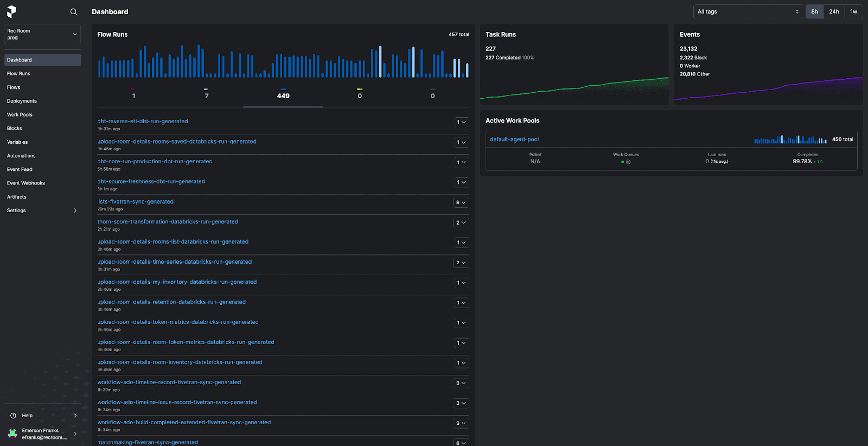The height and width of the screenshot is (446, 868).
Task: Switch time range to 1w
Action: click(853, 11)
